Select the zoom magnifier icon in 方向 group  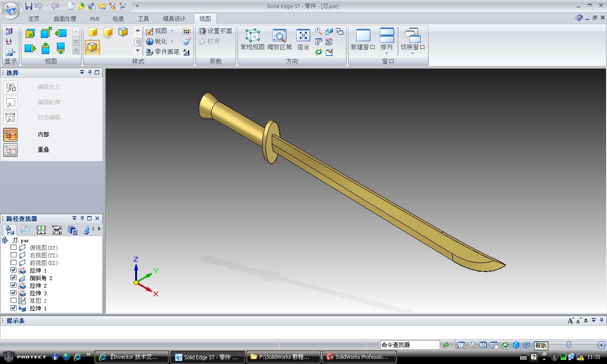coord(319,31)
